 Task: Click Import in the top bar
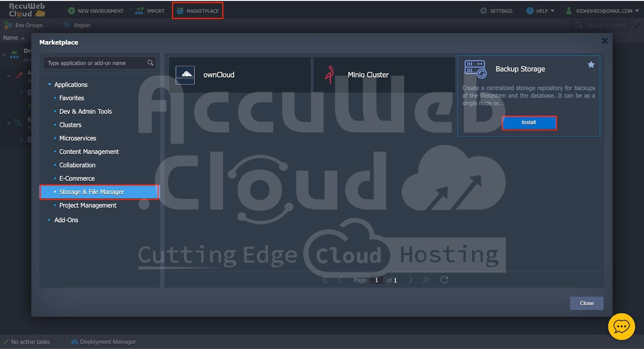click(150, 11)
